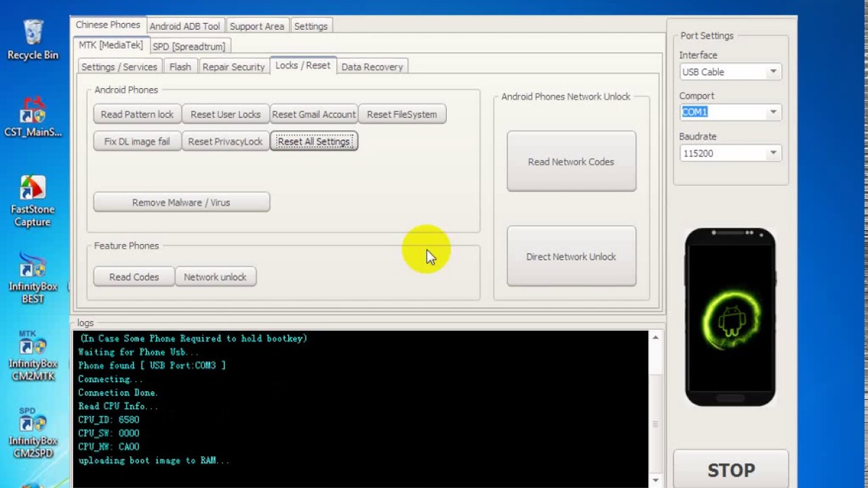The width and height of the screenshot is (868, 488).
Task: Expand the Comport COM1 dropdown
Action: click(773, 113)
